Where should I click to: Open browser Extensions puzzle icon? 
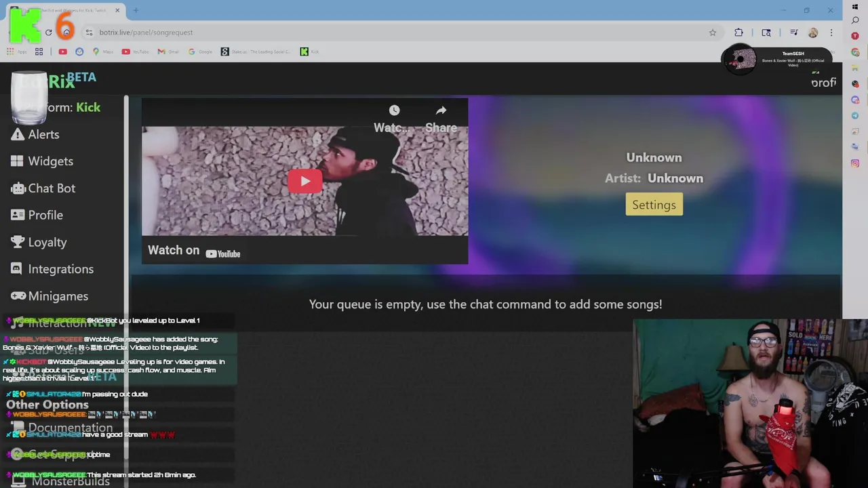pos(738,33)
